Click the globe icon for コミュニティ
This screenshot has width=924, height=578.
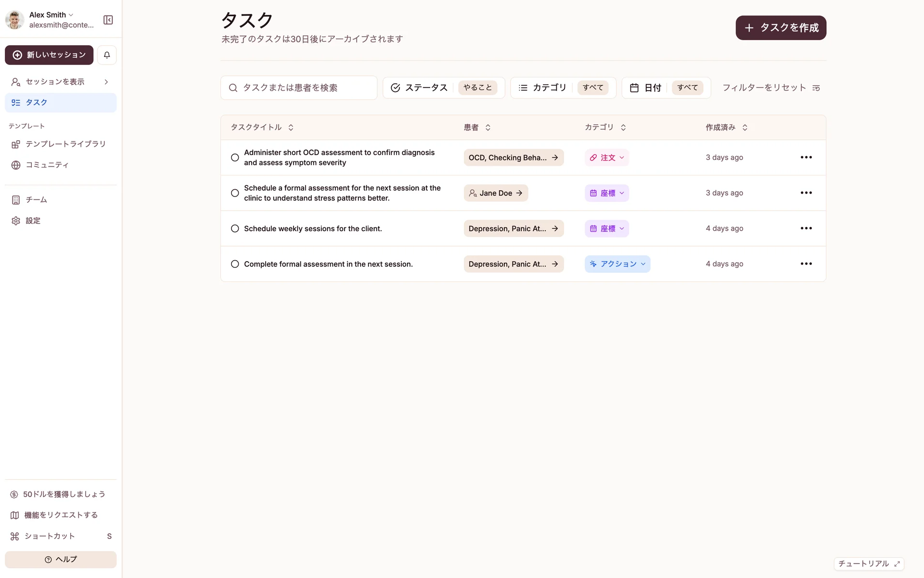[x=16, y=165]
